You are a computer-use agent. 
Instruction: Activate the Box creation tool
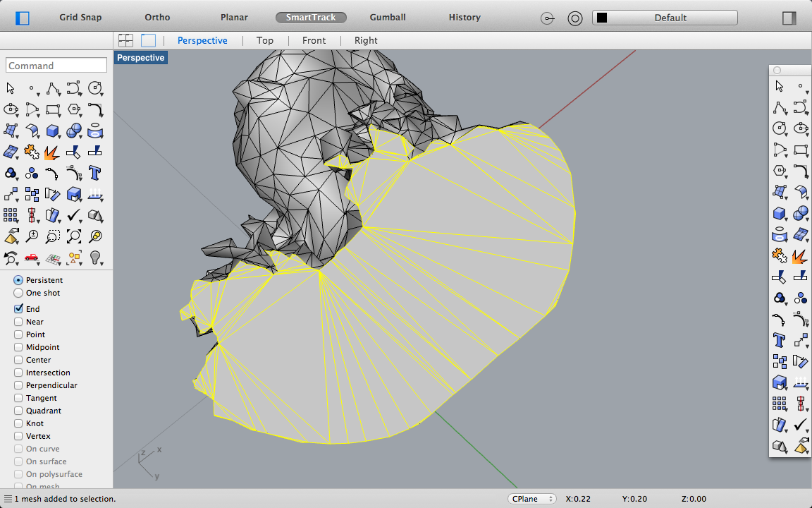53,131
